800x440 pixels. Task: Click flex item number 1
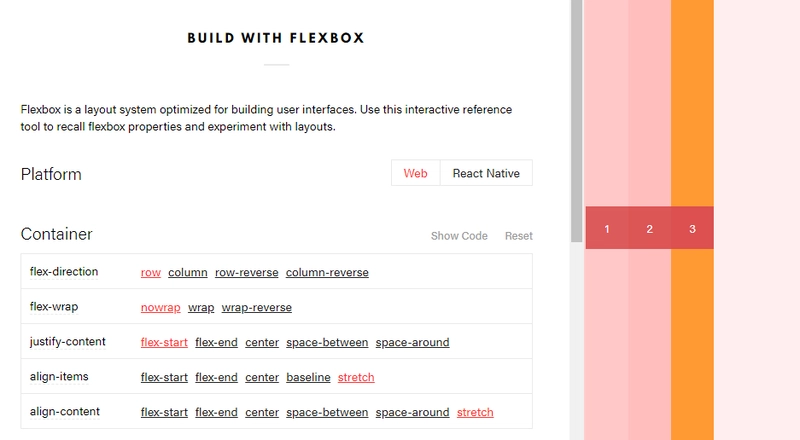click(x=607, y=228)
